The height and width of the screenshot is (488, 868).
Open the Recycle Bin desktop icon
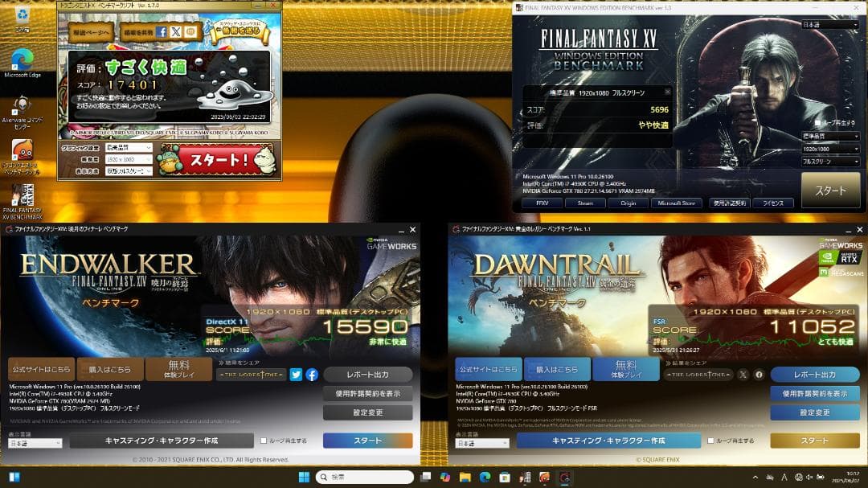(23, 18)
